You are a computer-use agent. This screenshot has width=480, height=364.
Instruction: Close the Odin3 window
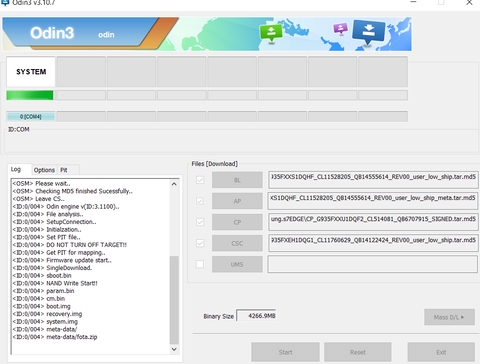469,2
